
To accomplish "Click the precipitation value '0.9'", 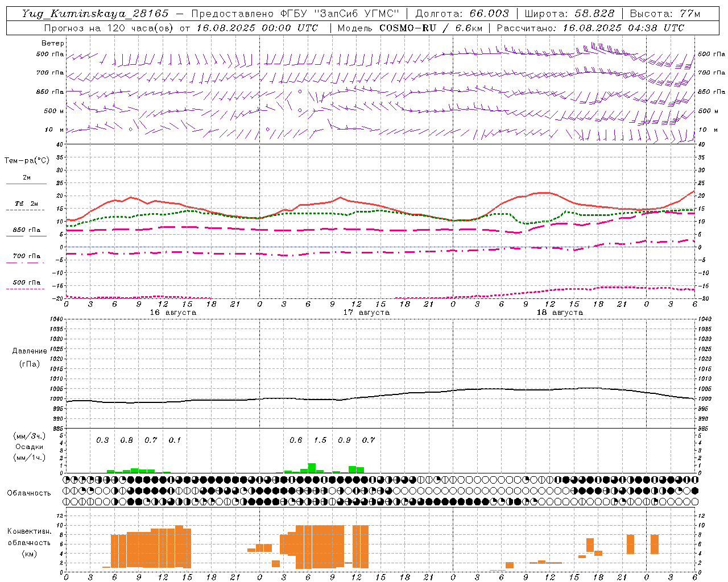I will pos(344,440).
